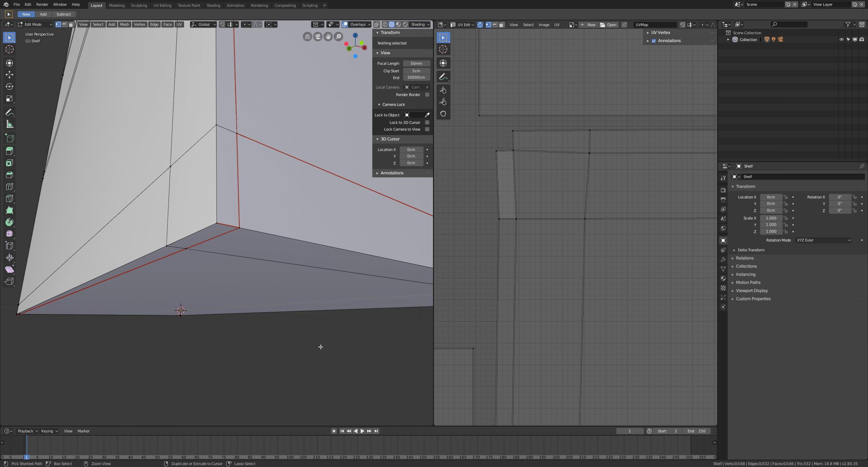This screenshot has height=467, width=868.
Task: Click the New image button in UV editor
Action: click(x=588, y=25)
